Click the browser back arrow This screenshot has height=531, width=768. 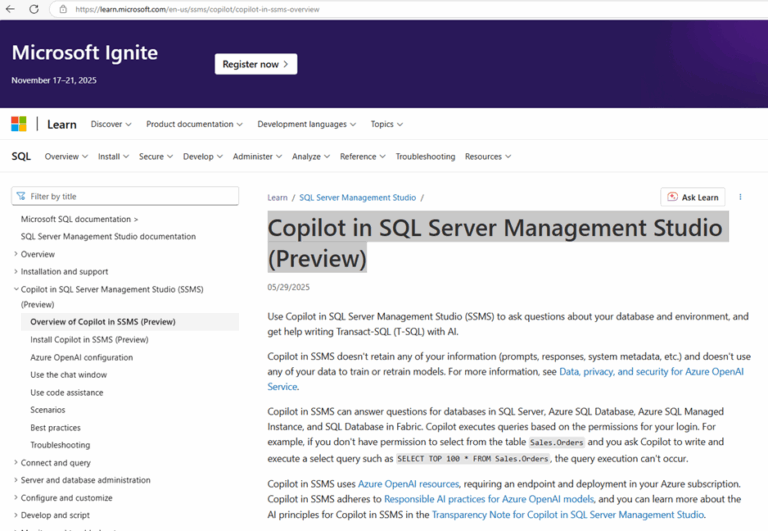(11, 9)
